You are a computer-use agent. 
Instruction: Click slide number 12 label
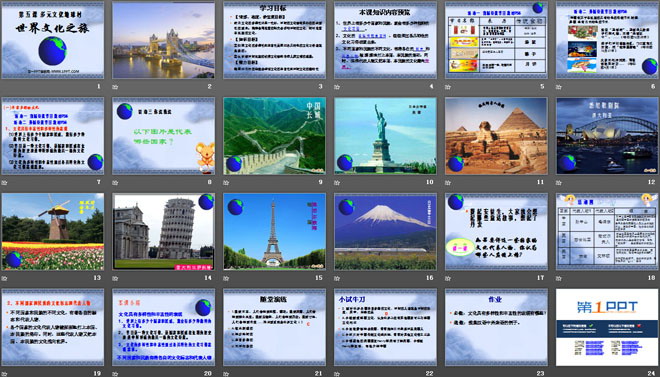point(652,182)
